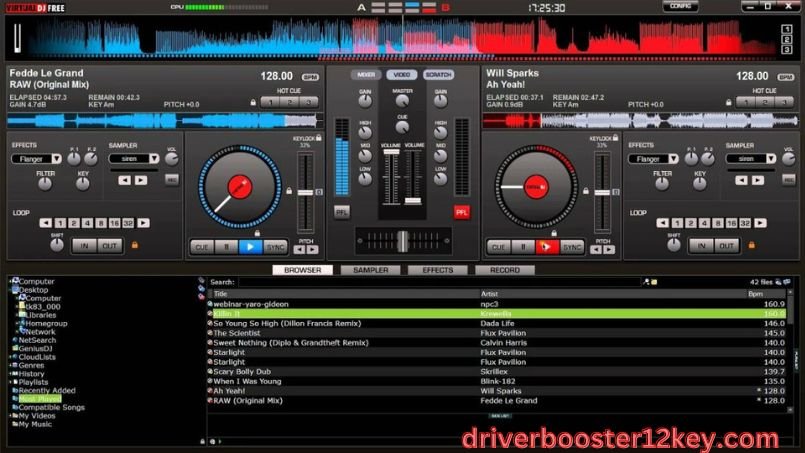Click the search input field
The image size is (805, 453).
click(439, 282)
